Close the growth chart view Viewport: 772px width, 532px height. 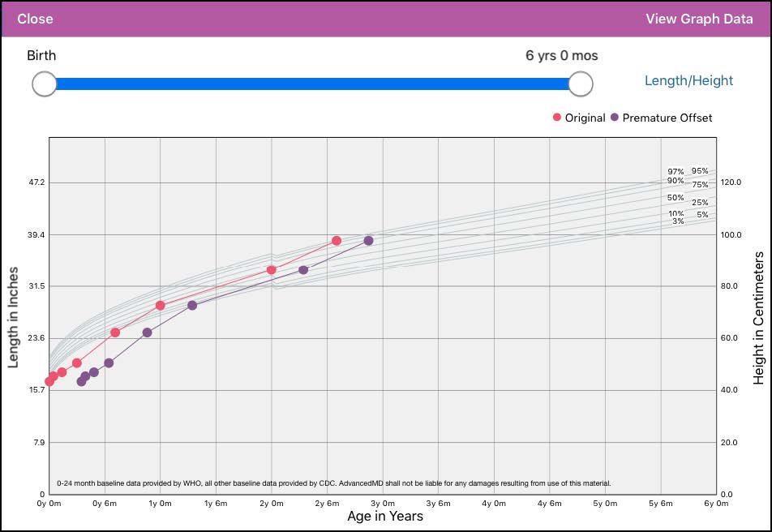35,19
